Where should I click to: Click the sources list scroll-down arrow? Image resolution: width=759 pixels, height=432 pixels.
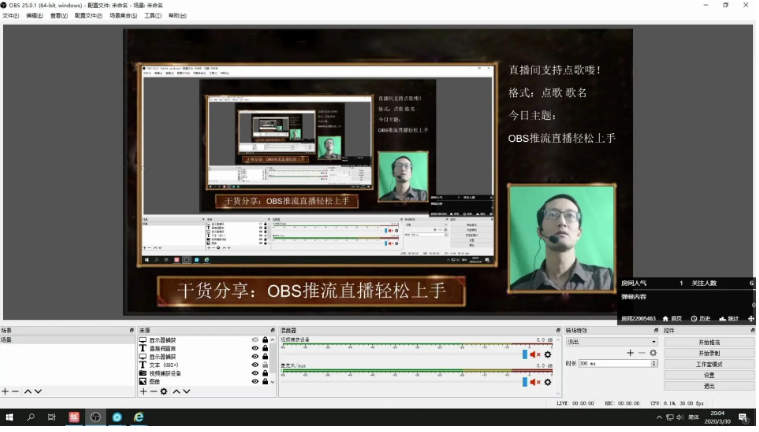(273, 382)
